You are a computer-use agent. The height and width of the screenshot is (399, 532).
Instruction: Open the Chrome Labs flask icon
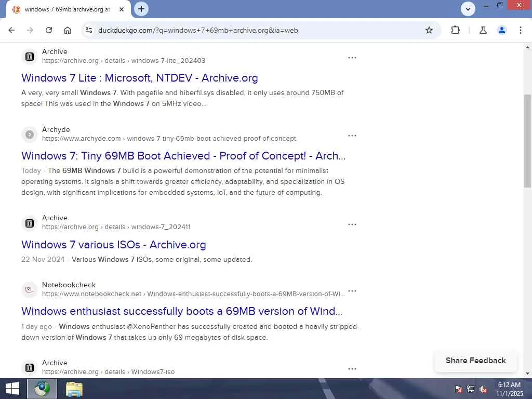pos(483,30)
